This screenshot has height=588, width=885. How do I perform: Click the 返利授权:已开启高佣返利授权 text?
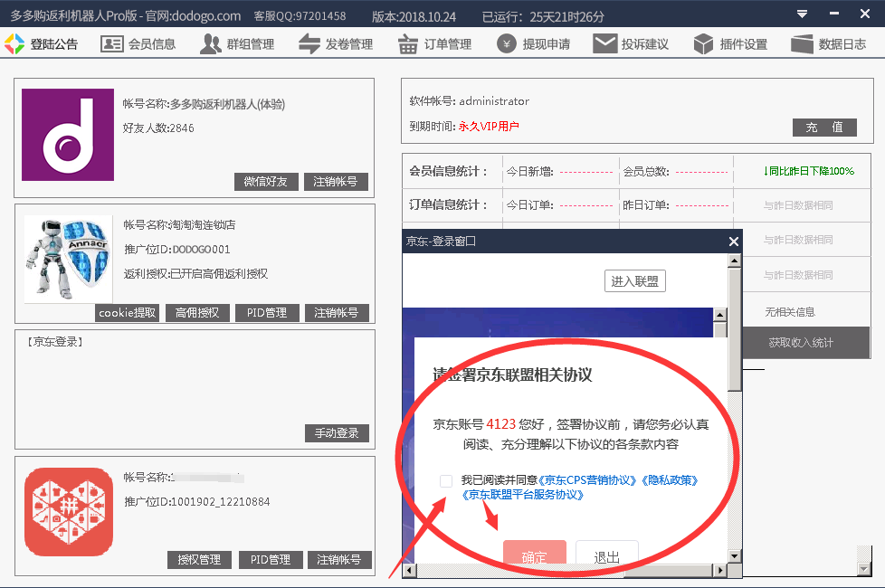195,274
